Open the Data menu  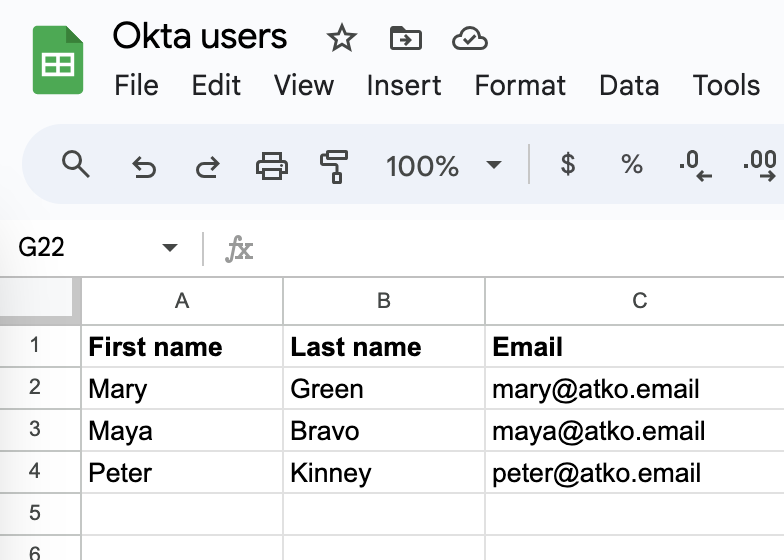click(629, 86)
